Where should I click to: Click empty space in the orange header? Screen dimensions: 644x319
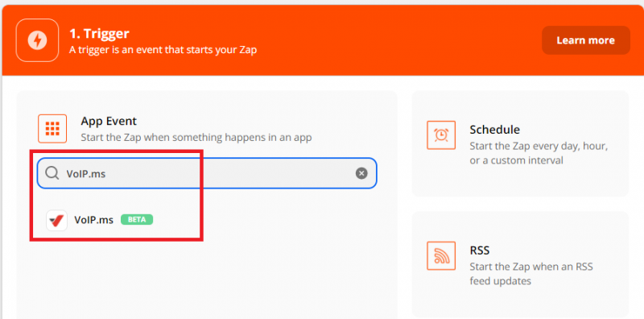[390, 40]
